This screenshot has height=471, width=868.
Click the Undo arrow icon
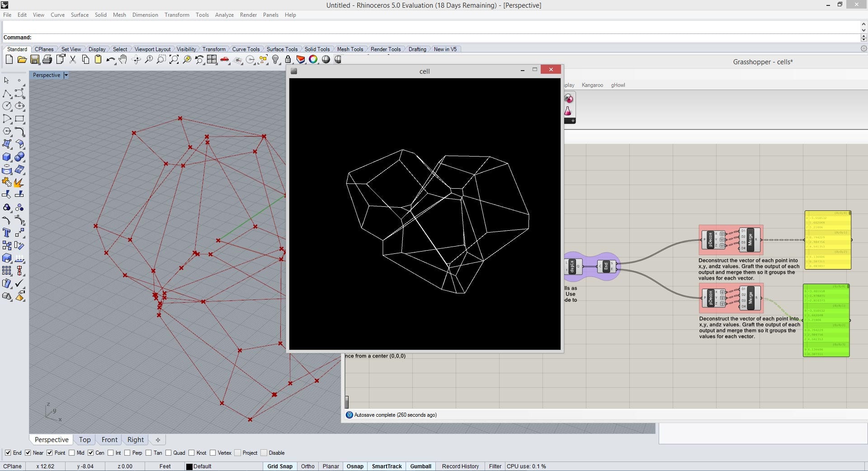pyautogui.click(x=110, y=59)
